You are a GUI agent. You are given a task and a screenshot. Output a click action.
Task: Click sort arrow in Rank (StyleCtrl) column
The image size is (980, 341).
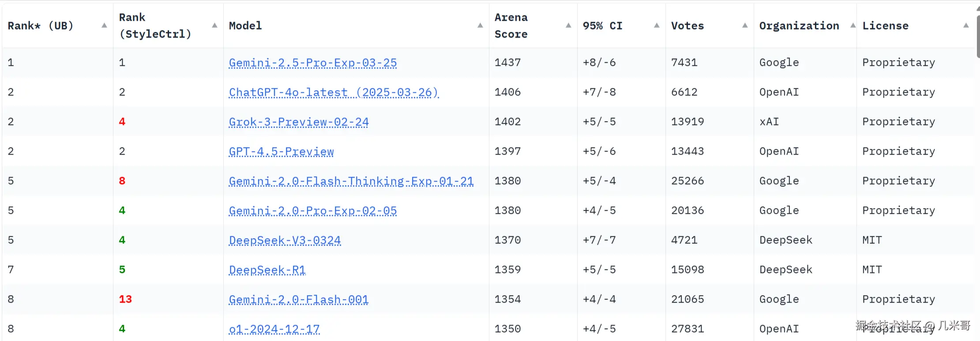tap(214, 26)
